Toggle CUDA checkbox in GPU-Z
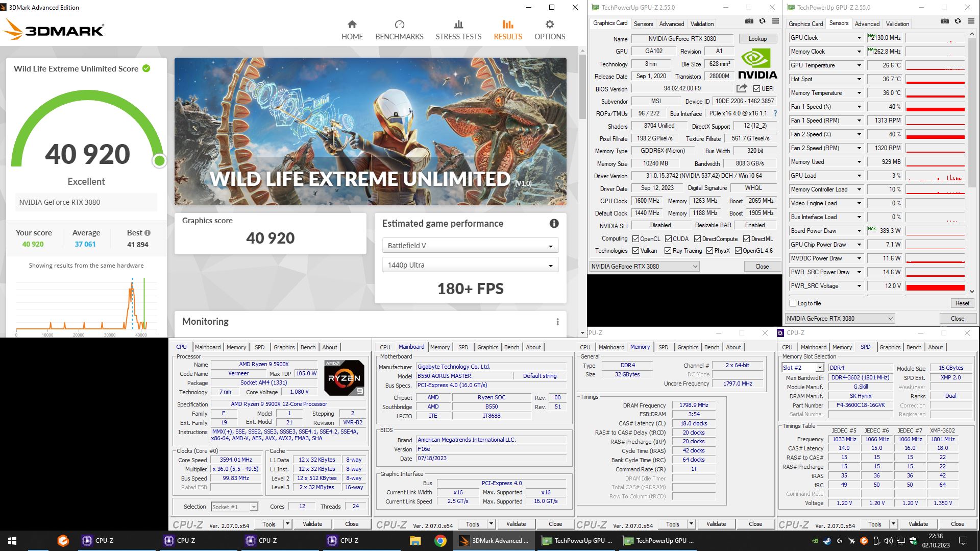This screenshot has width=980, height=551. pyautogui.click(x=668, y=239)
